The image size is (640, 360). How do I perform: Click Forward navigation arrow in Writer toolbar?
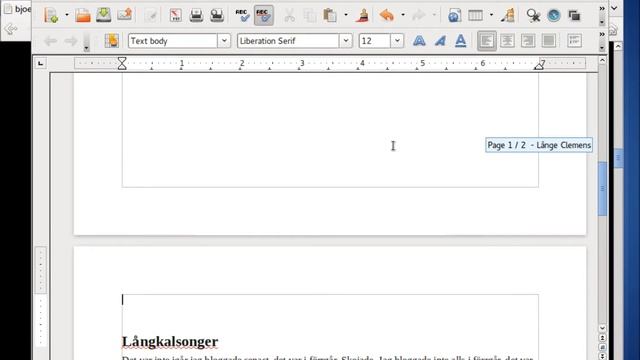pyautogui.click(x=71, y=41)
